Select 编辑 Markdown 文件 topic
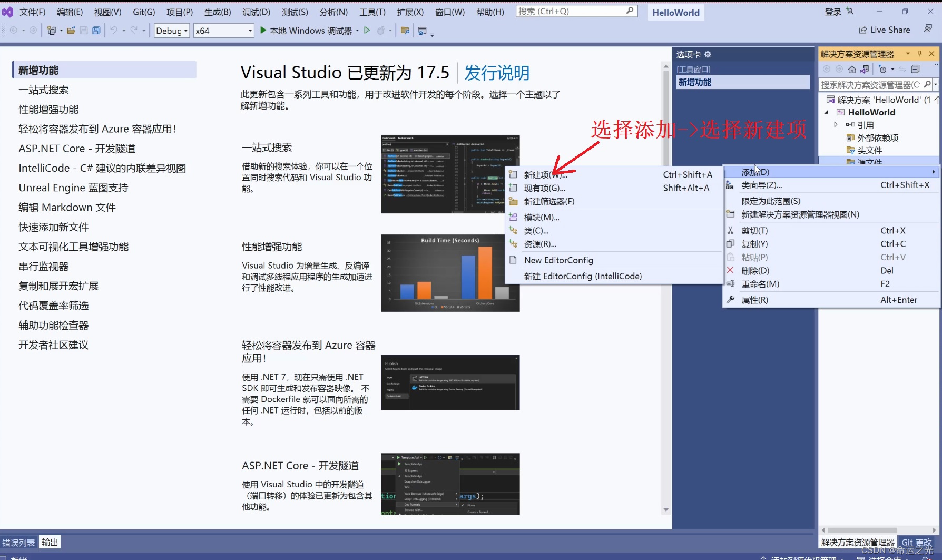942x560 pixels. click(x=67, y=208)
